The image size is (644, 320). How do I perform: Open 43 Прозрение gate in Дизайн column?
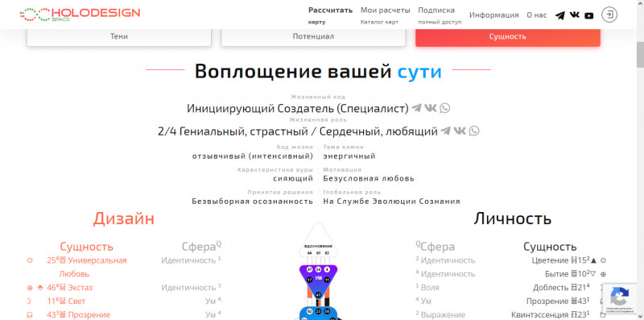tap(78, 314)
